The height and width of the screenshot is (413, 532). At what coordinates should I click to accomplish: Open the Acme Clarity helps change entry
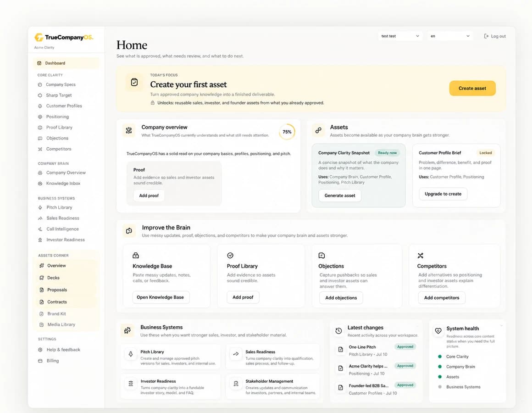pyautogui.click(x=376, y=370)
